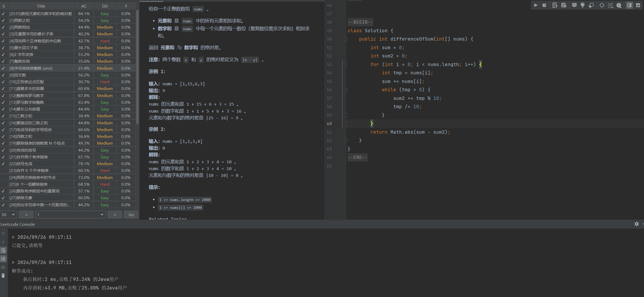Sort by the AC column header
Image resolution: width=644 pixels, height=297 pixels.
[84, 6]
